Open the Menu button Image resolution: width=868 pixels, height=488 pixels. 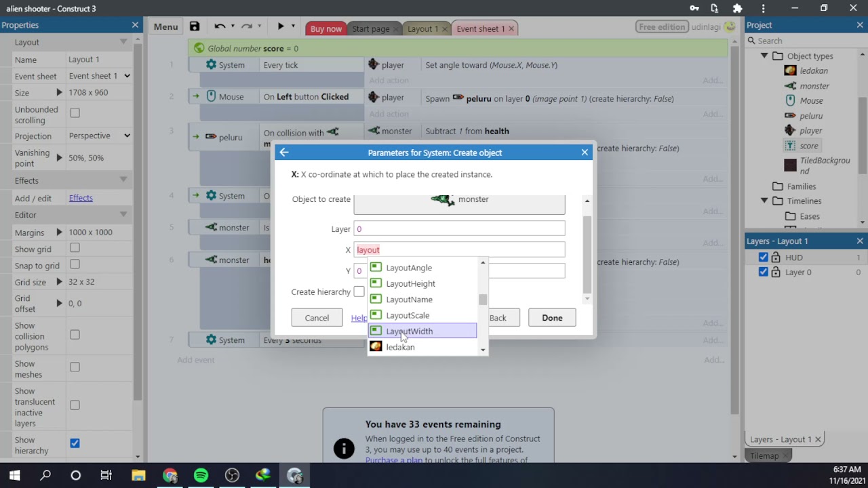pyautogui.click(x=165, y=27)
